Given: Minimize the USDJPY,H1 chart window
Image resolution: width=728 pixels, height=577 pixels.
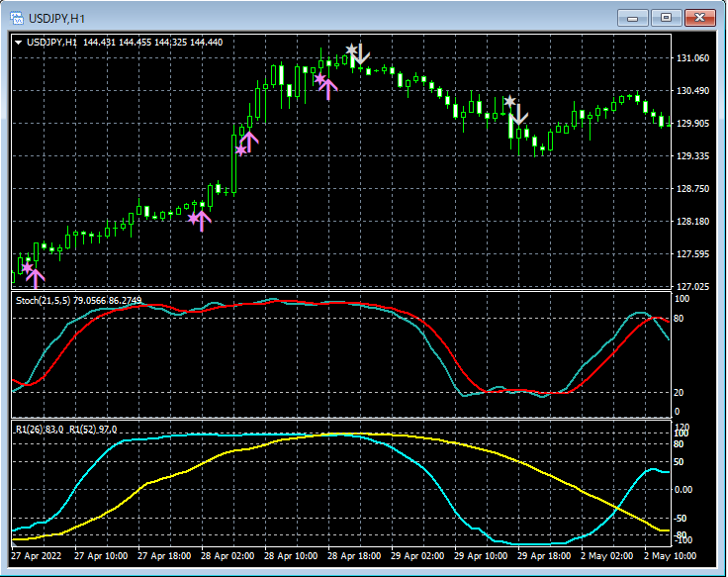Looking at the screenshot, I should pos(633,17).
